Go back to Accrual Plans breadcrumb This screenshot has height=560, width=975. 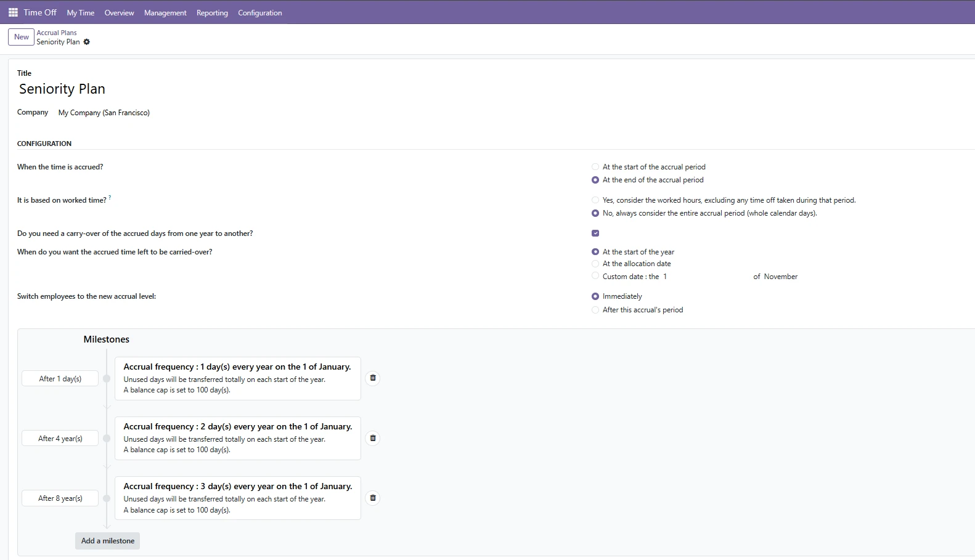click(x=57, y=33)
